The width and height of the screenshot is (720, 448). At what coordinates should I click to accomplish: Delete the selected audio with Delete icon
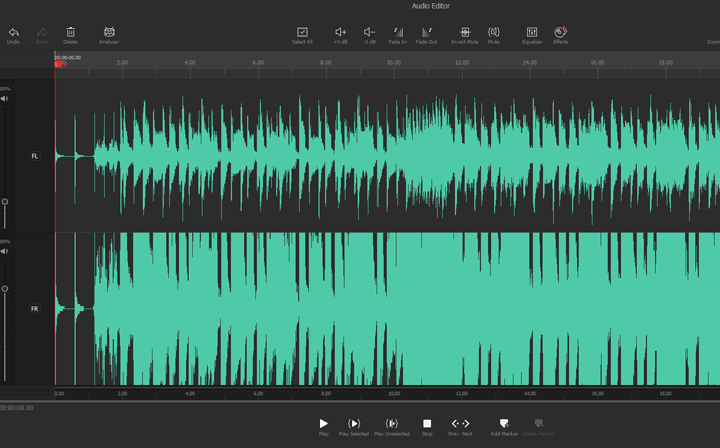(x=70, y=33)
